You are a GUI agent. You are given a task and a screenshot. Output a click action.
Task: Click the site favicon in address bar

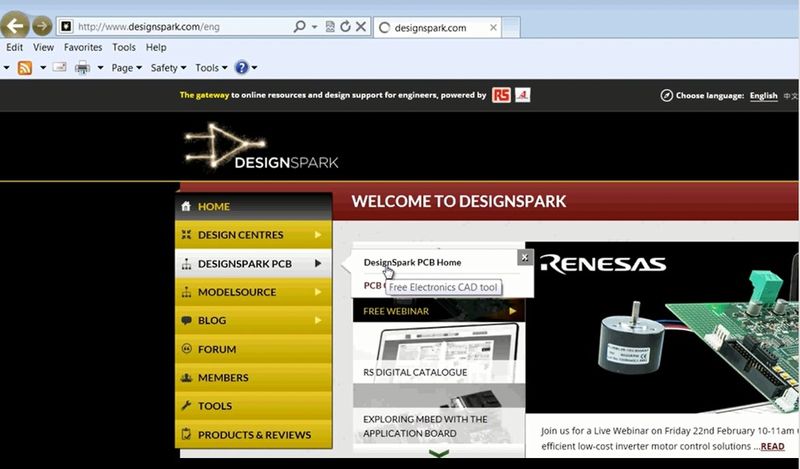pos(66,27)
